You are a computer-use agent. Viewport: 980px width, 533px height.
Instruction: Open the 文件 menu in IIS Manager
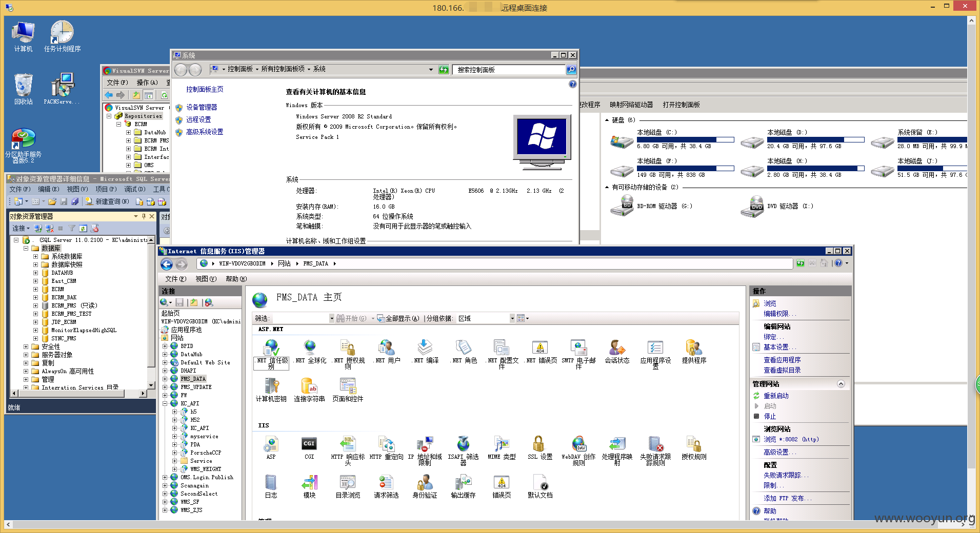click(175, 279)
